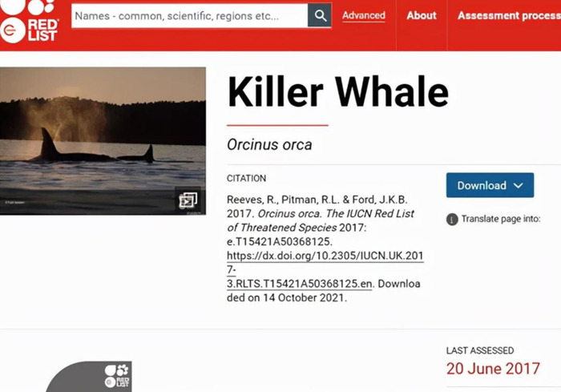Click the IUCN Red List logo

click(x=30, y=22)
